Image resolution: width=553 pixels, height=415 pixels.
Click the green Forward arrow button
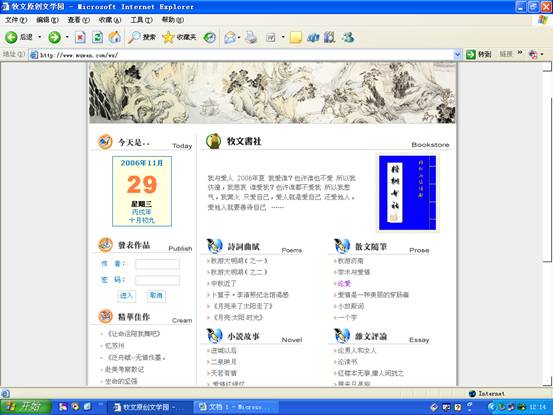point(54,37)
